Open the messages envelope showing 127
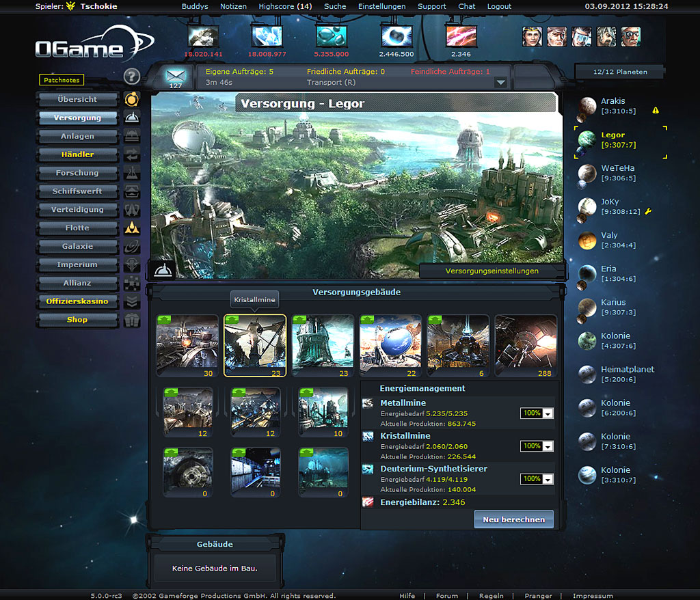Image resolution: width=700 pixels, height=600 pixels. (x=176, y=77)
